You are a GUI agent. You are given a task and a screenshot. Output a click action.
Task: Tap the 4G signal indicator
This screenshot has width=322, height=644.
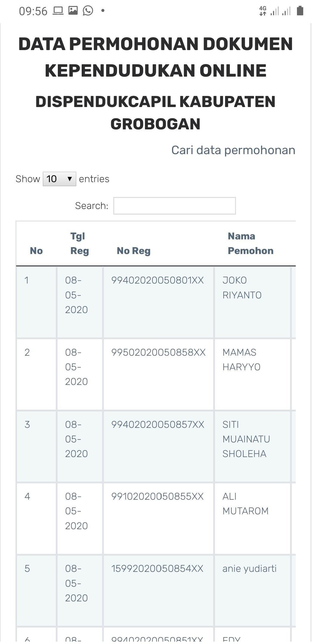(x=263, y=11)
